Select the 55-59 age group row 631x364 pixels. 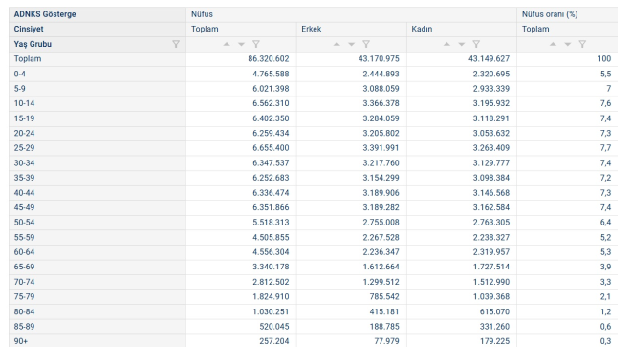(x=98, y=238)
